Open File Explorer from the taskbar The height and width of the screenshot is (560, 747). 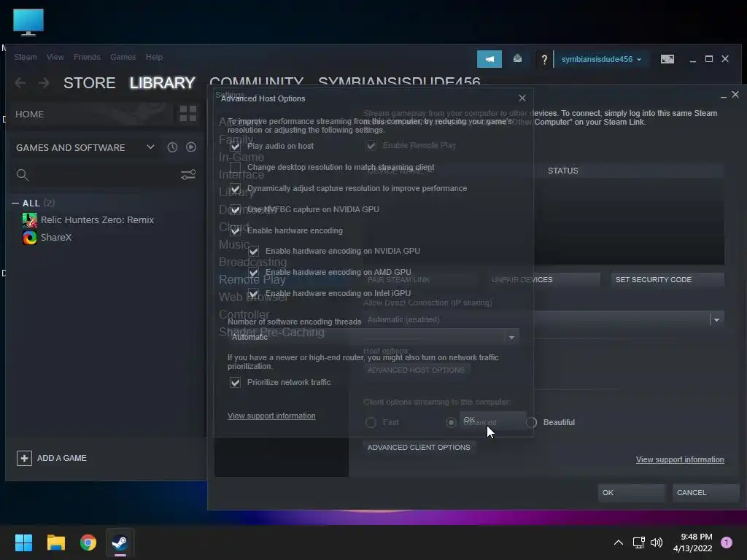pyautogui.click(x=55, y=542)
